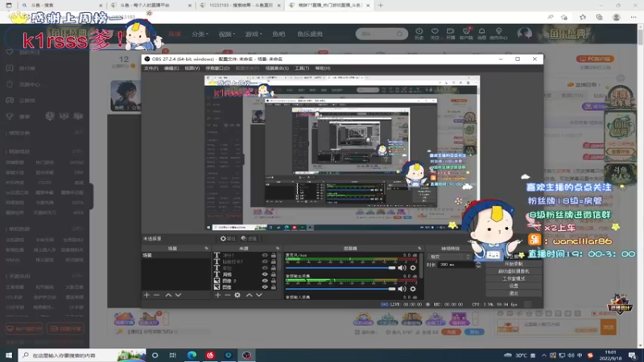Open settings gear for 麦克风/Aux channel
This screenshot has width=644, height=362.
(413, 268)
